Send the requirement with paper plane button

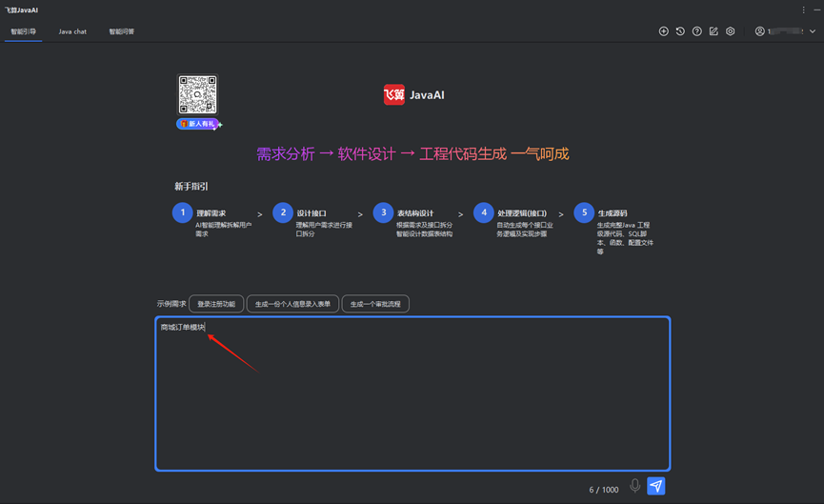(x=655, y=486)
